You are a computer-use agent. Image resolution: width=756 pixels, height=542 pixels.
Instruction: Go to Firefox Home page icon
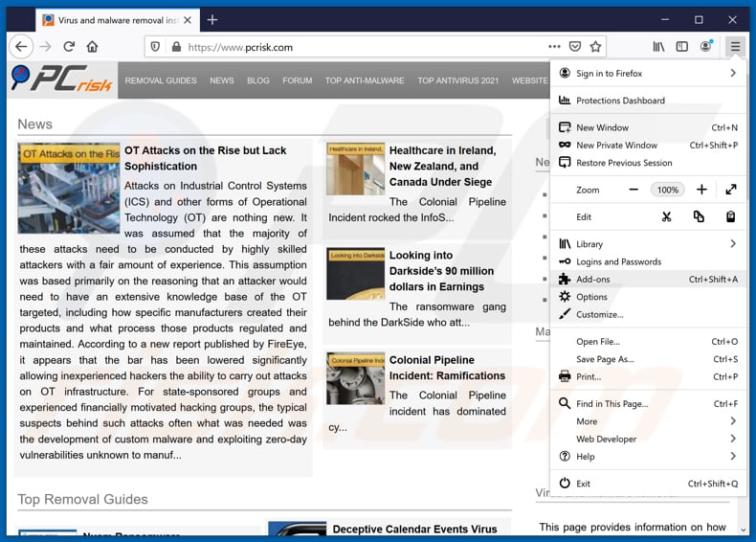92,46
